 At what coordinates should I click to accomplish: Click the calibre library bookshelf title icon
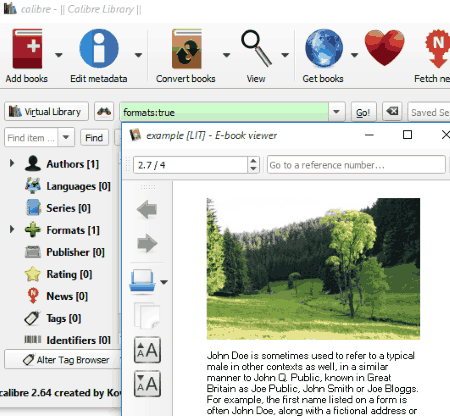click(10, 8)
